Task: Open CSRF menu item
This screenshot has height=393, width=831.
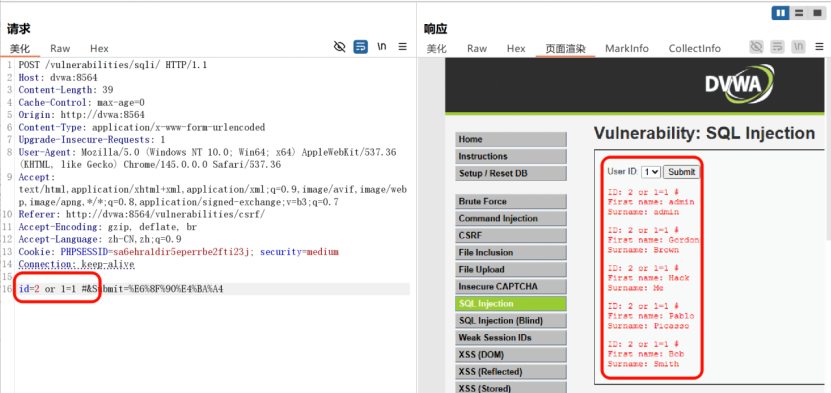Action: coord(511,236)
